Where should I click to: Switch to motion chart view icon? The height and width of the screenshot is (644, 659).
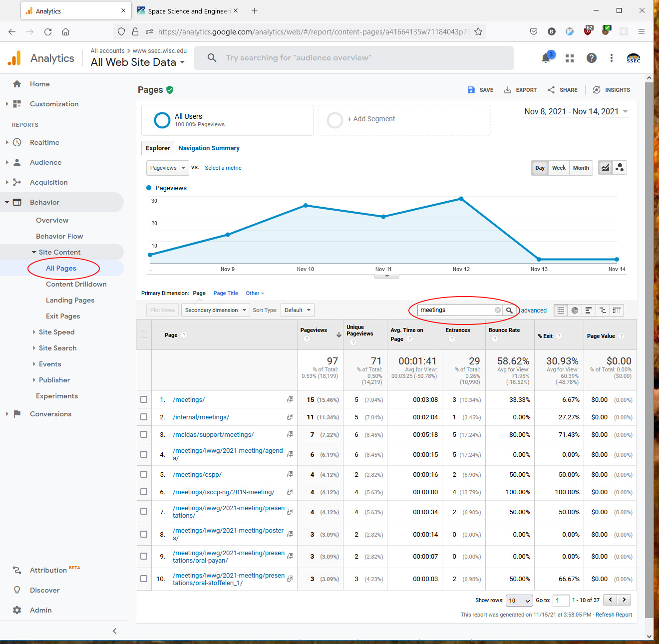[x=620, y=168]
